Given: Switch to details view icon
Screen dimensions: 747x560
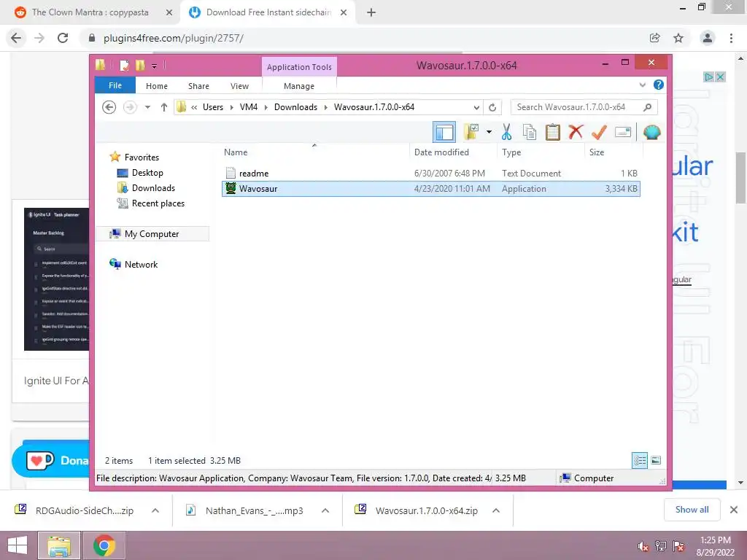Looking at the screenshot, I should (x=640, y=461).
